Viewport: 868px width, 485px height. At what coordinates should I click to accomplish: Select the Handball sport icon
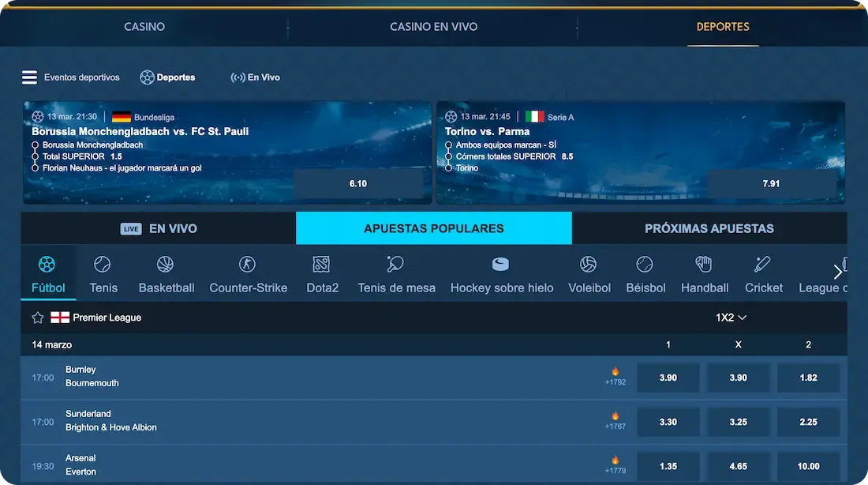click(x=704, y=264)
